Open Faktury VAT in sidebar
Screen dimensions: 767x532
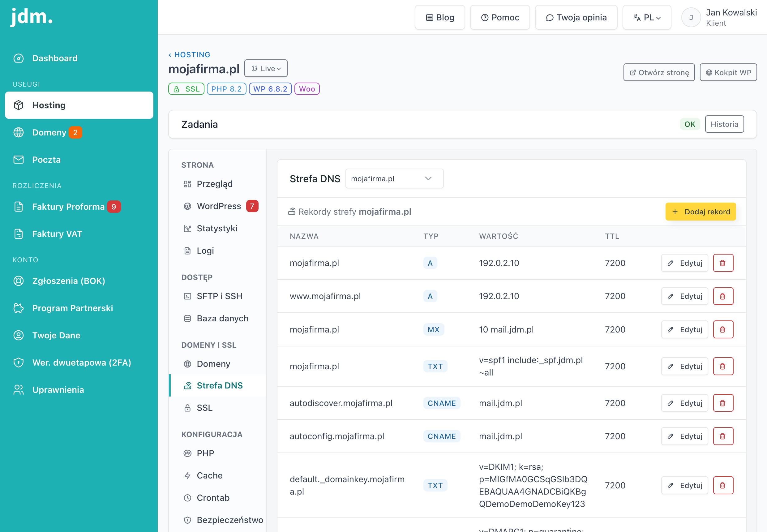coord(79,234)
